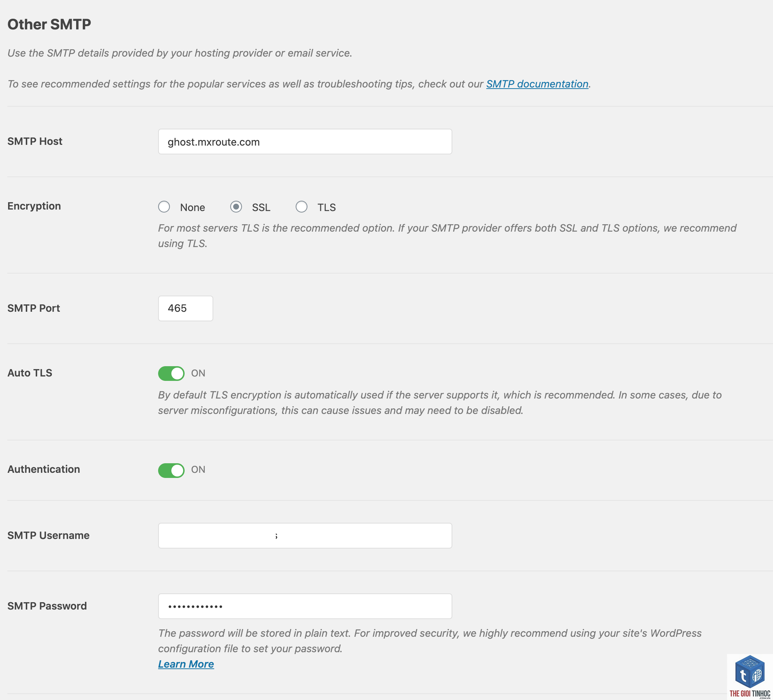Click the SMTP Username input box
Screen dimensions: 773x700
point(305,536)
